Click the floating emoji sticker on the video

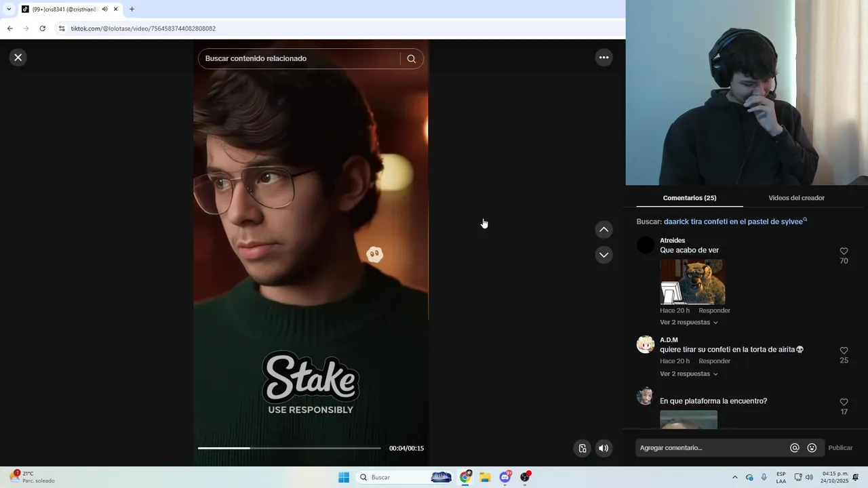(374, 254)
